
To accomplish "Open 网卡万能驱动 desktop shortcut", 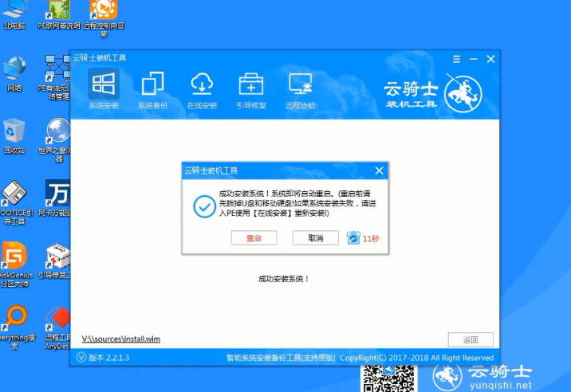I will tap(54, 198).
